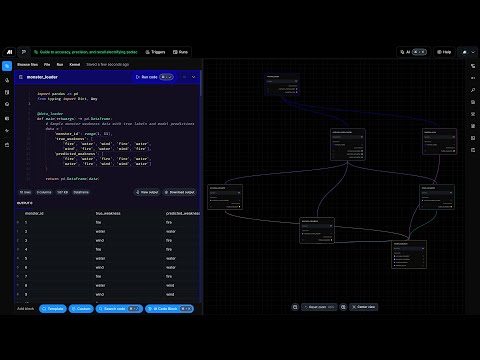480x360 pixels.
Task: Open the Browse files menu
Action: pos(27,64)
